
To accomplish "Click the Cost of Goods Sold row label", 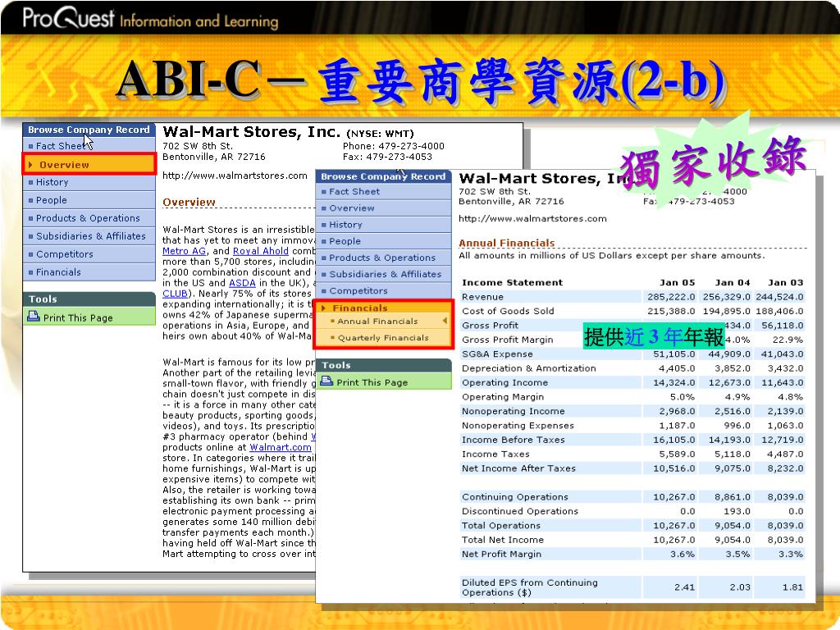I will pyautogui.click(x=508, y=311).
